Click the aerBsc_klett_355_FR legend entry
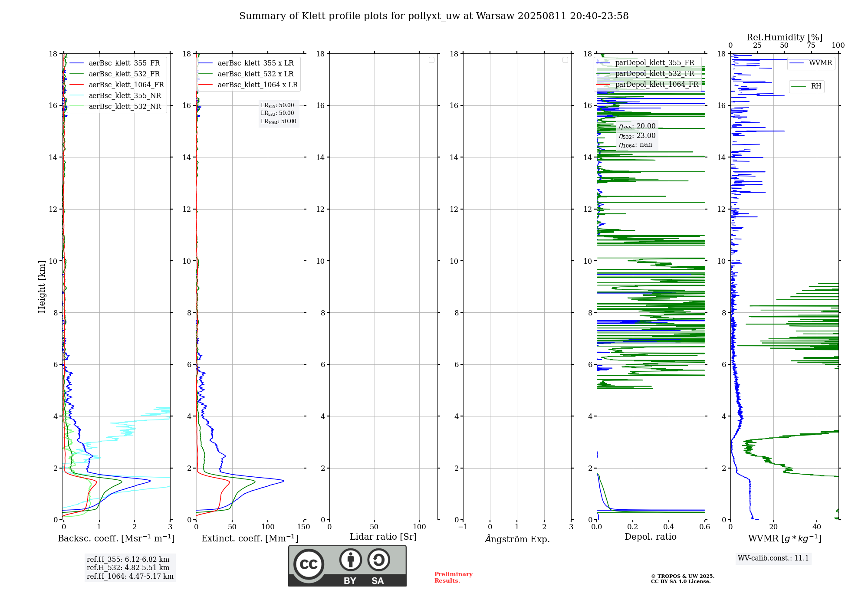Screen dimensions: 868x590 pos(124,63)
